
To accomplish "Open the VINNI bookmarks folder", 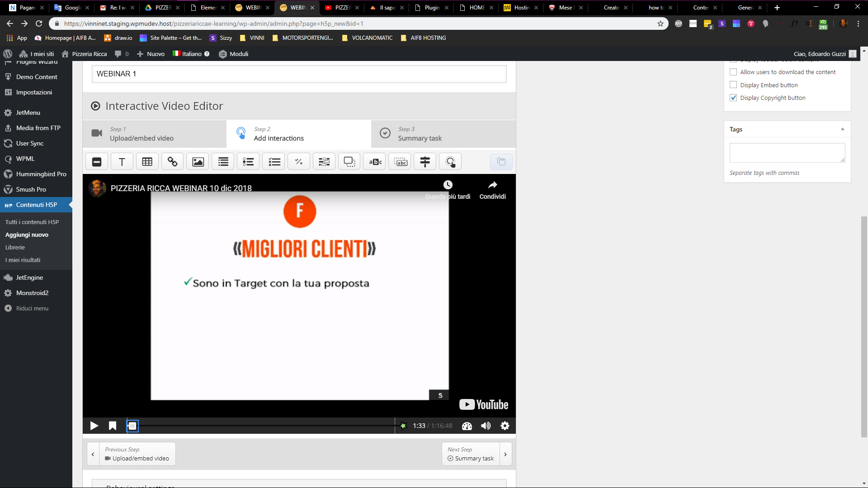I will (x=252, y=38).
